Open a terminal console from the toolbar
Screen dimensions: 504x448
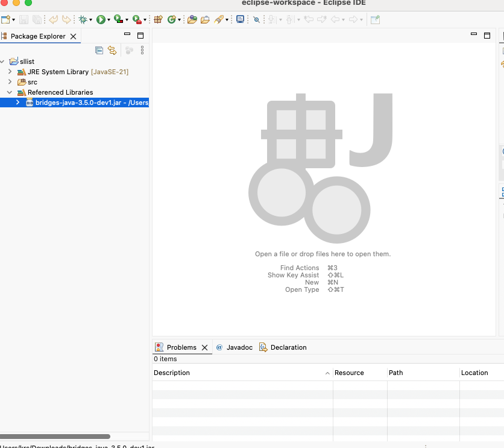[240, 20]
